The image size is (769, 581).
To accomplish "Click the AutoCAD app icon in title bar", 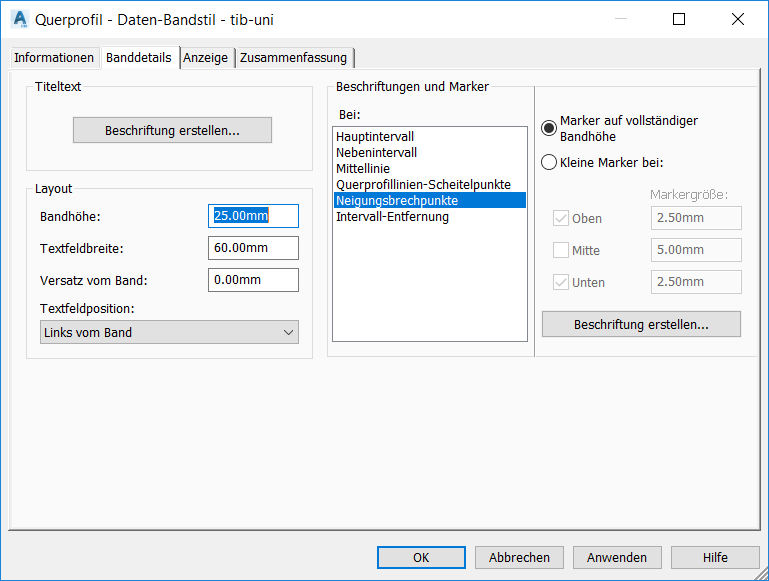I will (19, 19).
